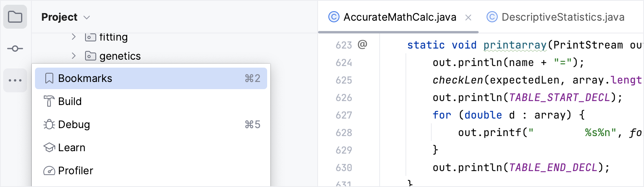Image resolution: width=644 pixels, height=187 pixels.
Task: Click line number 627 in the gutter
Action: [344, 115]
